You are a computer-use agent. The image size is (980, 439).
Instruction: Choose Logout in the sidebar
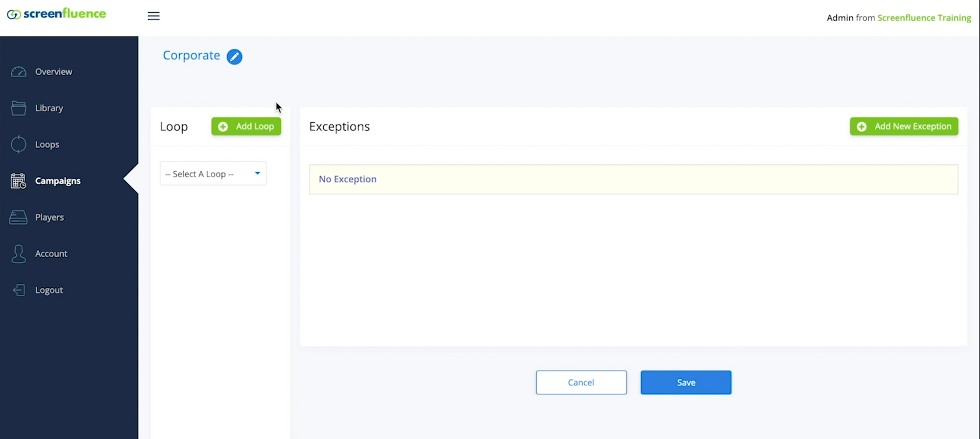pyautogui.click(x=49, y=290)
